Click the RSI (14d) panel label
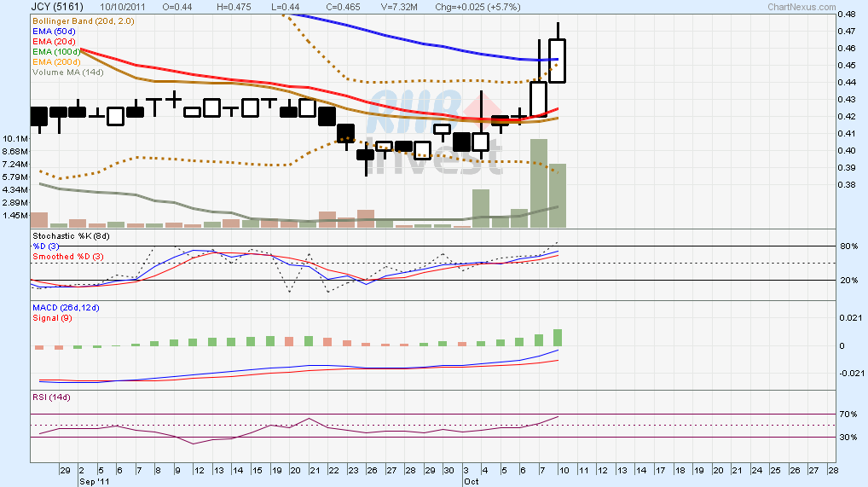 [x=51, y=397]
